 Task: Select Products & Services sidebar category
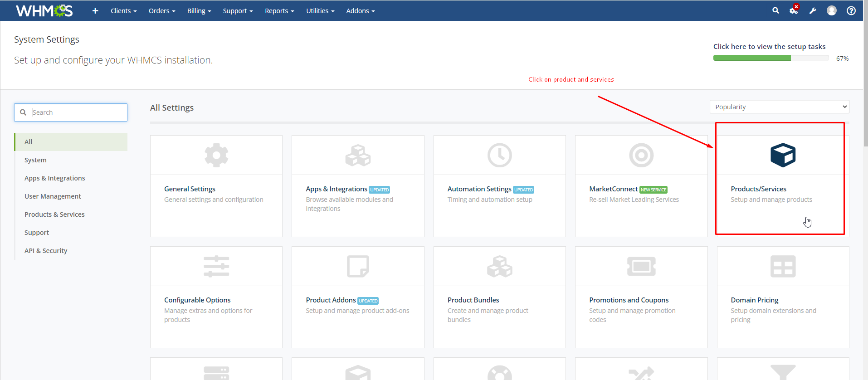[54, 214]
